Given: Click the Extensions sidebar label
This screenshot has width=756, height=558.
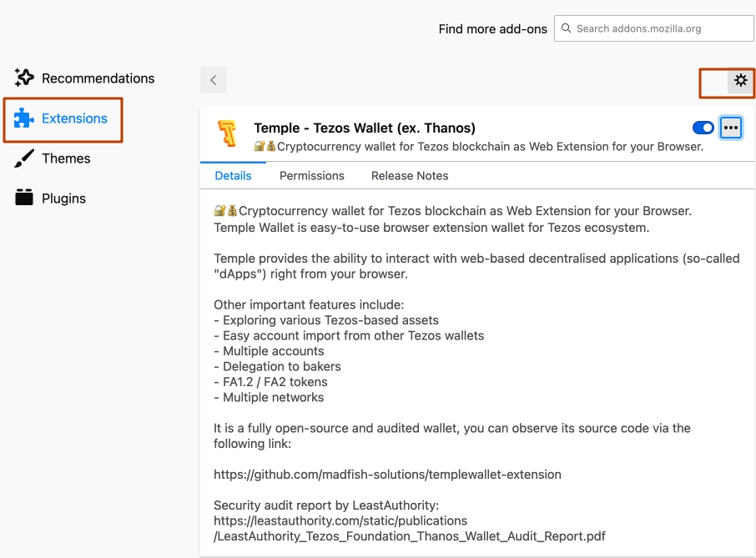Looking at the screenshot, I should coord(75,118).
